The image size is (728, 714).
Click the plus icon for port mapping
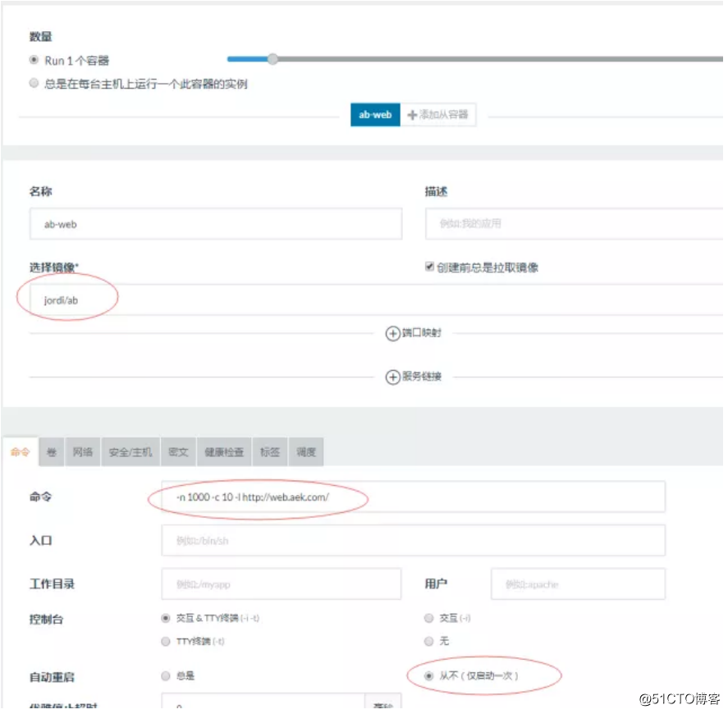(x=395, y=335)
